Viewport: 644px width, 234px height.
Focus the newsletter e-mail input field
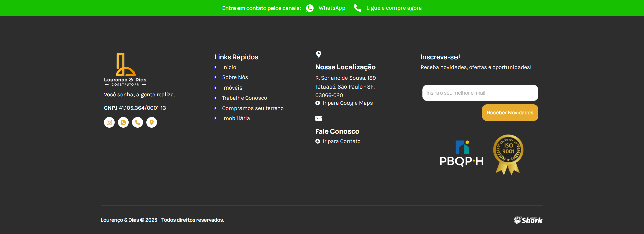480,93
